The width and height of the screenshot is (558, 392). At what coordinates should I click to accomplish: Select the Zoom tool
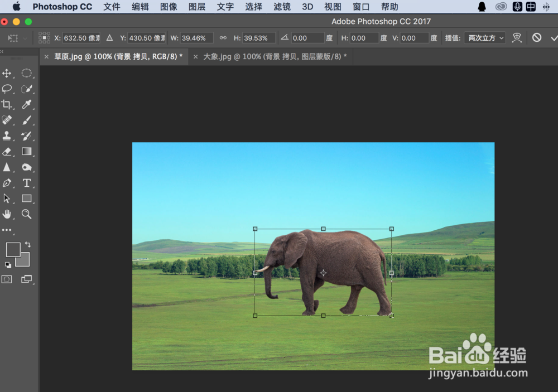pos(26,214)
